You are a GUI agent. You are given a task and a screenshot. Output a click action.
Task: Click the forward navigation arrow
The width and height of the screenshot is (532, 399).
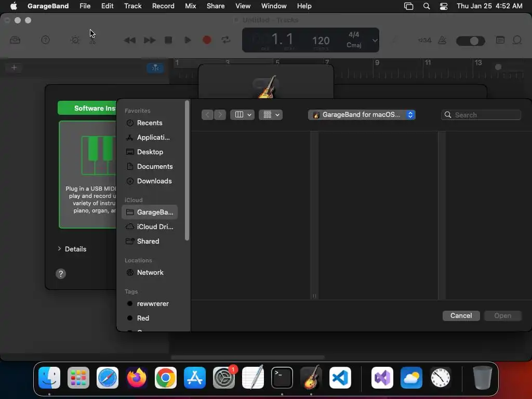220,115
